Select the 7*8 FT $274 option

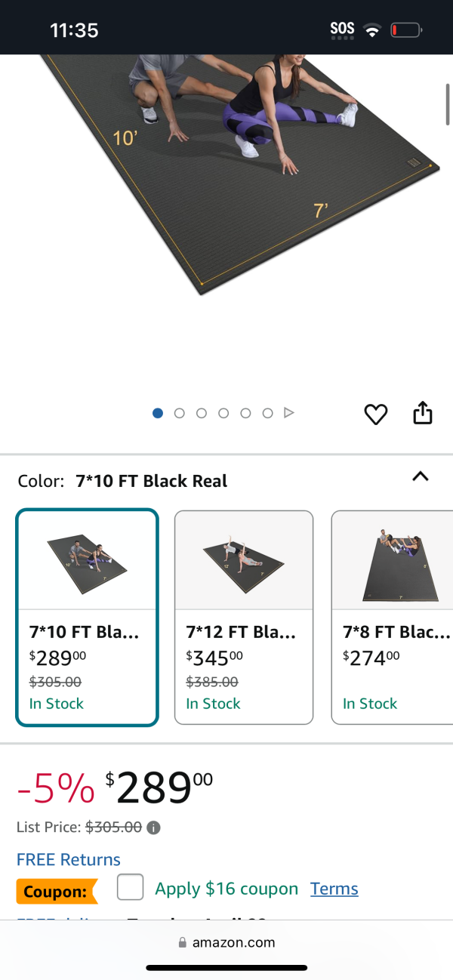click(x=392, y=617)
